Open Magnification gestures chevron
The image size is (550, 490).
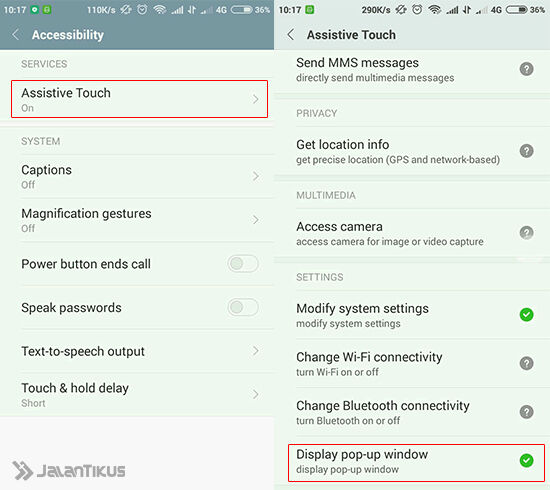coord(256,220)
